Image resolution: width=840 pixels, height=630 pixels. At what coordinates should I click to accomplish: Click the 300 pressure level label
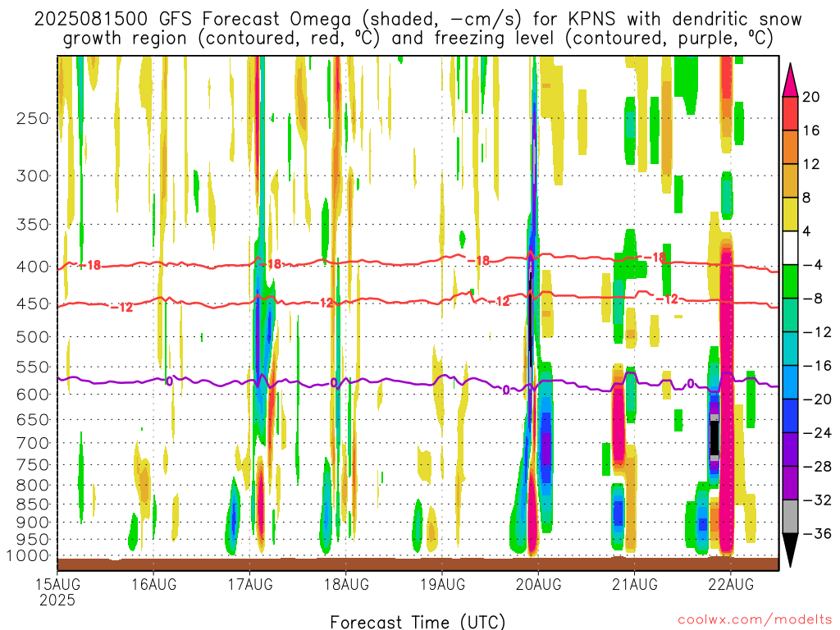click(x=33, y=176)
